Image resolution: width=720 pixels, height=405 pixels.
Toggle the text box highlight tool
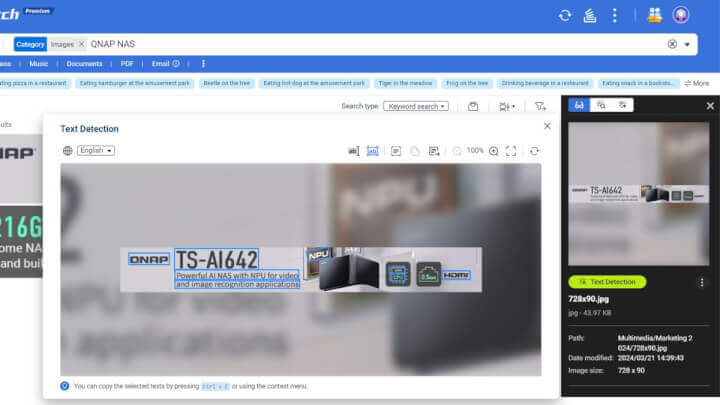pyautogui.click(x=372, y=151)
